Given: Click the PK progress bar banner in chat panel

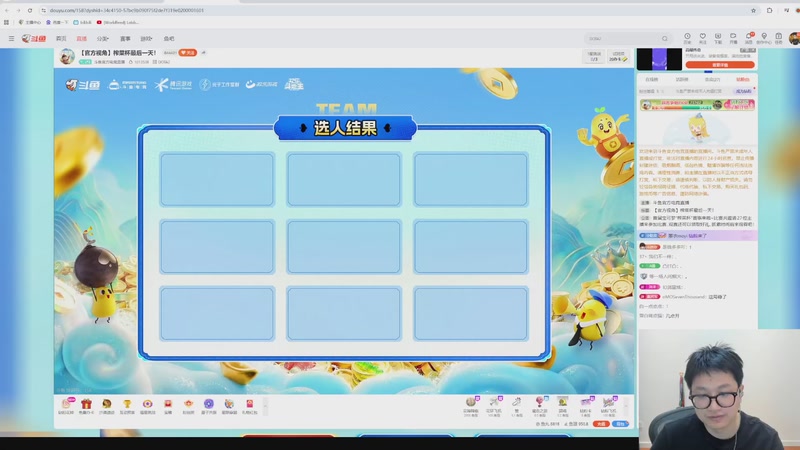Looking at the screenshot, I should point(697,105).
